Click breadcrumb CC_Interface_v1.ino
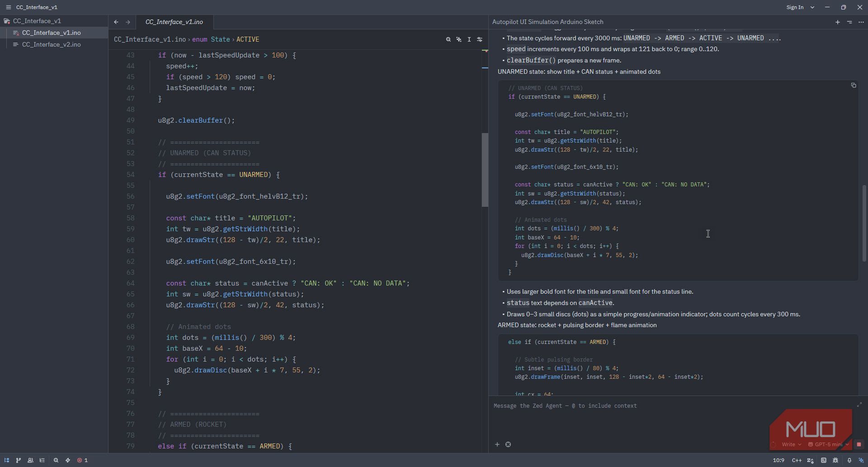Image resolution: width=868 pixels, height=467 pixels. [x=150, y=39]
